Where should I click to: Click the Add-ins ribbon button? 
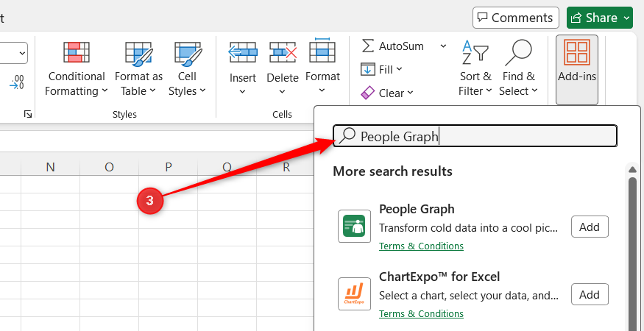click(x=576, y=69)
